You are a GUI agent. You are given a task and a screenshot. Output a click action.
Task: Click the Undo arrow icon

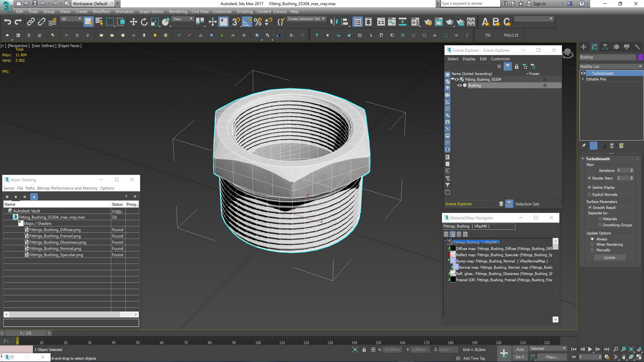(7, 22)
